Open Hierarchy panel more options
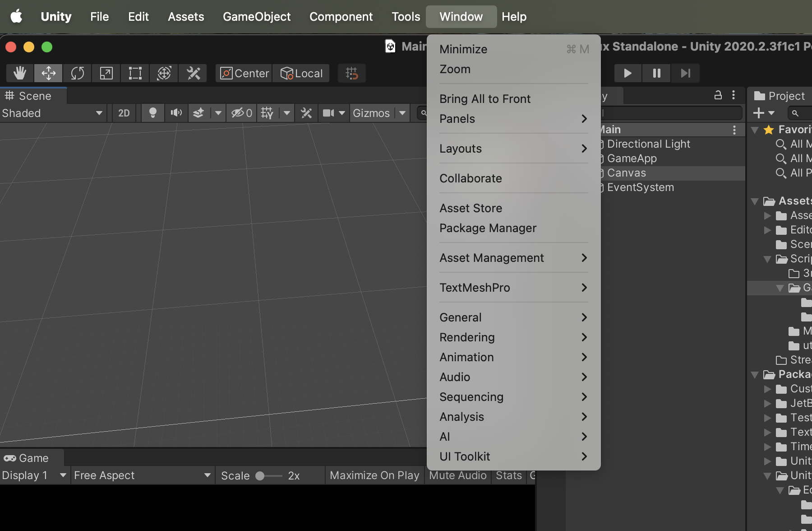This screenshot has width=812, height=531. click(x=734, y=95)
